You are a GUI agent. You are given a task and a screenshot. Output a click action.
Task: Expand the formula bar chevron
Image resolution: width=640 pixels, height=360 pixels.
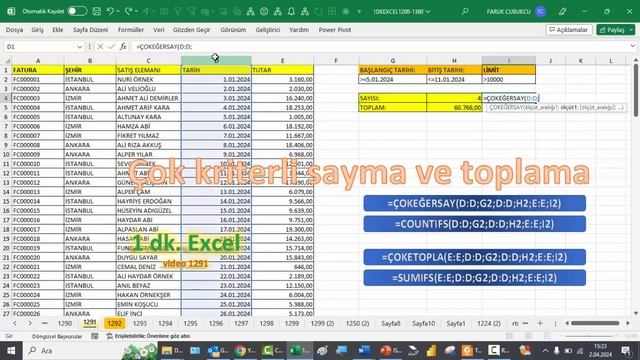[x=632, y=46]
